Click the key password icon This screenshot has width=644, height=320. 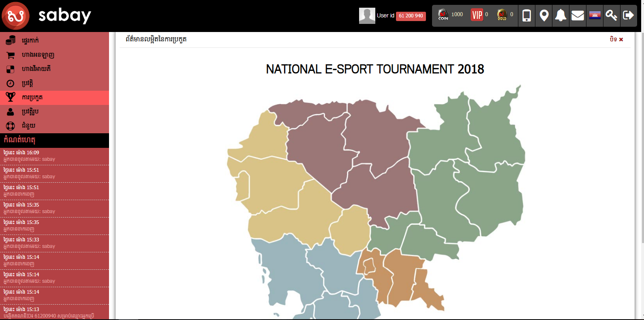[611, 16]
